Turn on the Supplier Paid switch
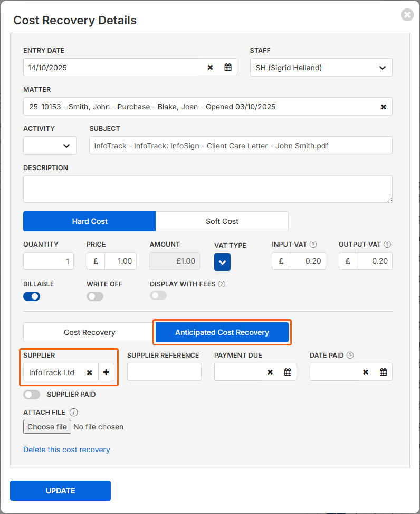The height and width of the screenshot is (514, 420). click(32, 395)
